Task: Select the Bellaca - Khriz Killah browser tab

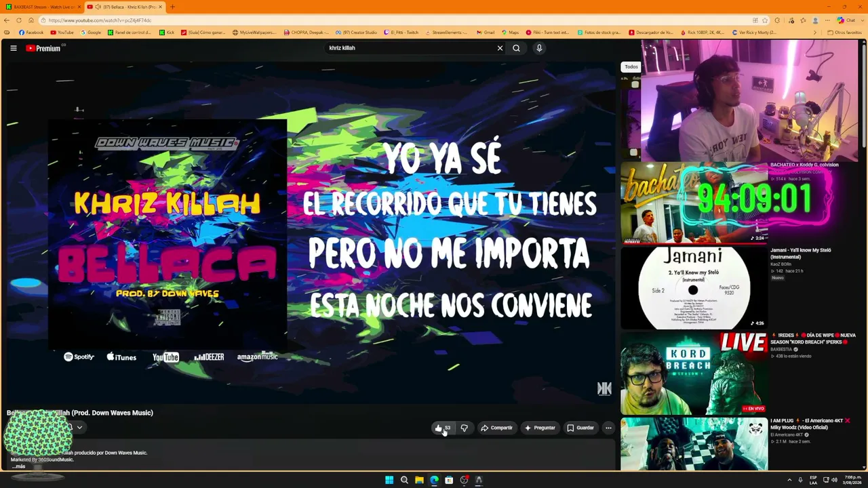Action: pos(125,7)
